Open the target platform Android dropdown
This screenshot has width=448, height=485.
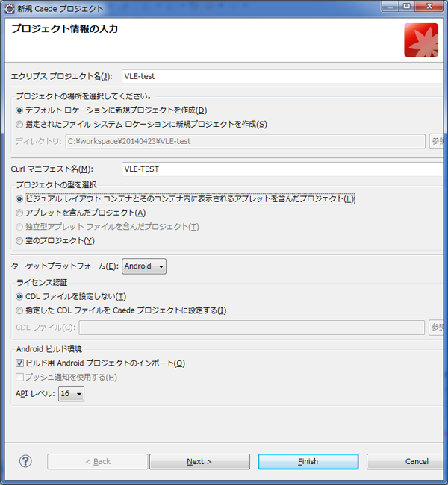[x=144, y=266]
